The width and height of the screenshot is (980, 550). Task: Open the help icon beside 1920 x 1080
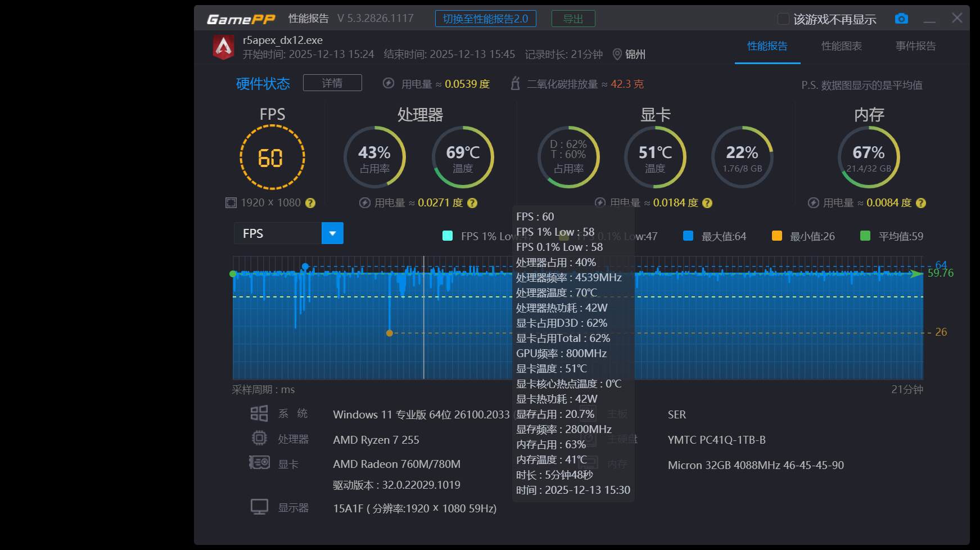(x=310, y=203)
